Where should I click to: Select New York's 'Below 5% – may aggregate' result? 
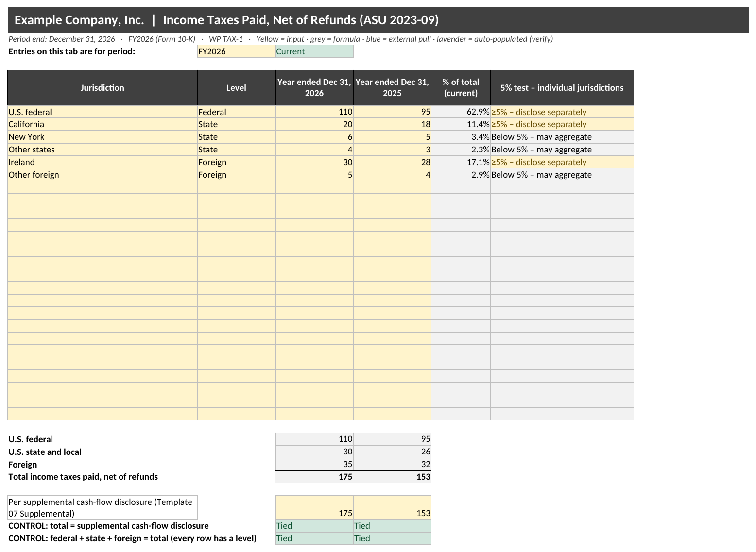point(562,137)
